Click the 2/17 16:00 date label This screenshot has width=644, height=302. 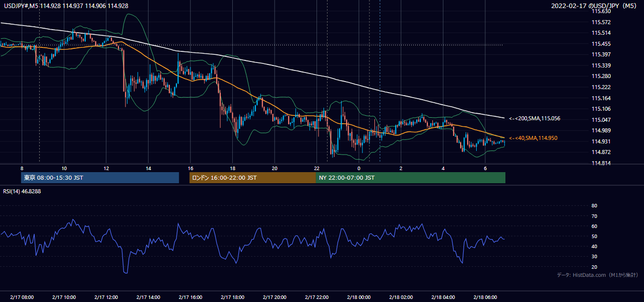(x=190, y=297)
